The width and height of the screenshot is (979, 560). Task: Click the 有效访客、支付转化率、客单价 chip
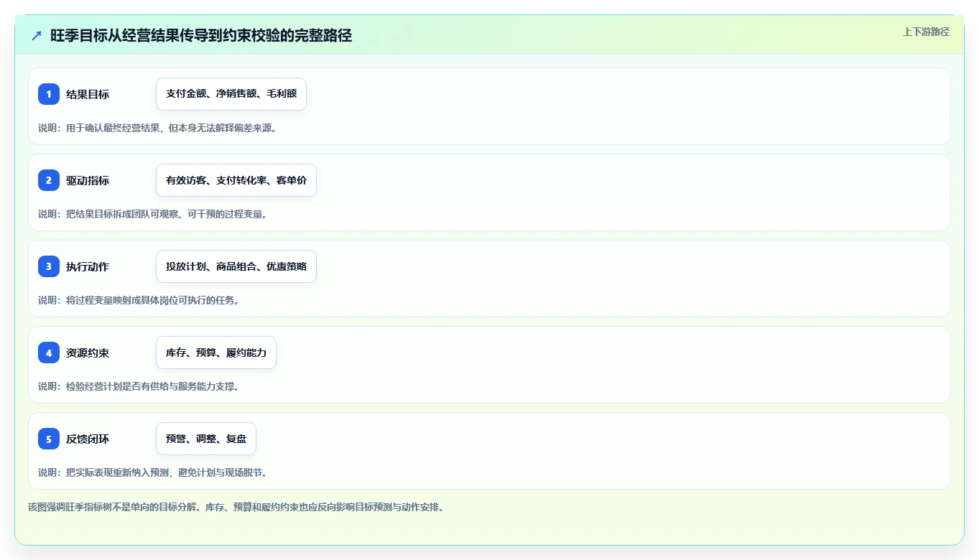tap(236, 180)
